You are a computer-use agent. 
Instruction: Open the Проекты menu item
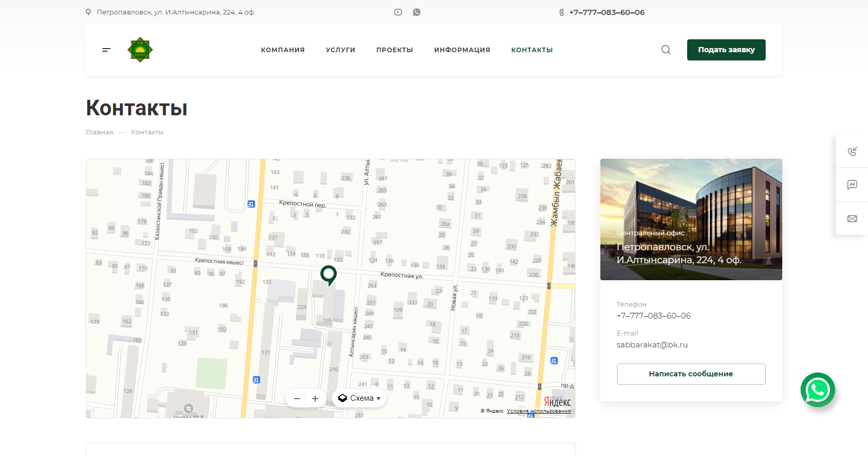pyautogui.click(x=395, y=50)
